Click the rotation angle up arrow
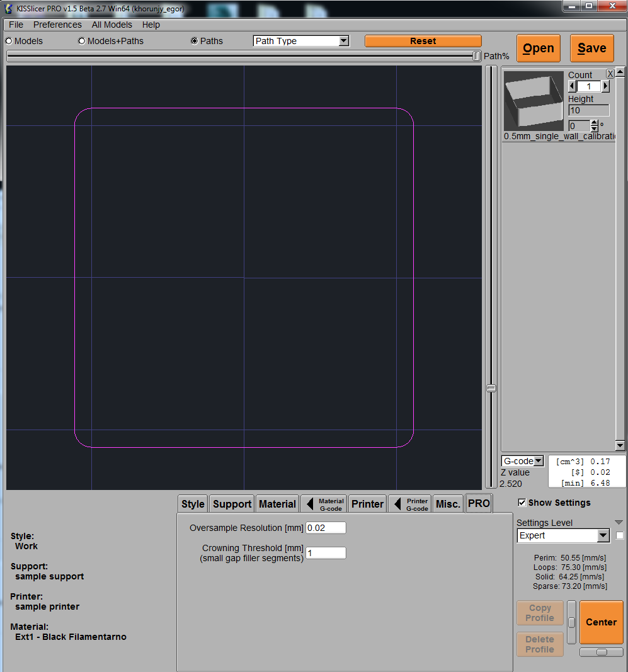This screenshot has width=628, height=672. (x=594, y=123)
